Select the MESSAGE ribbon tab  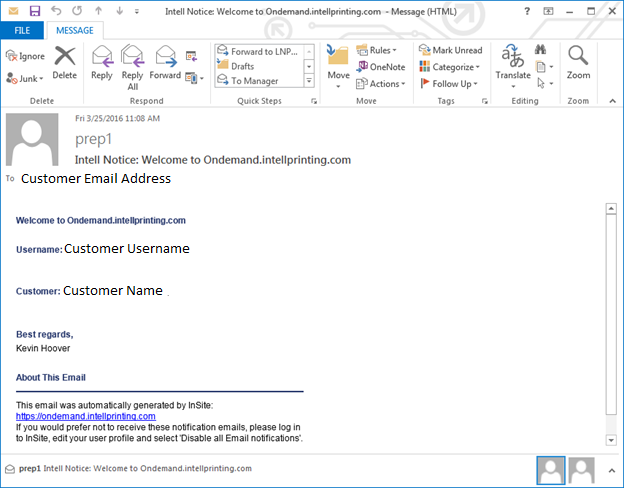point(73,30)
